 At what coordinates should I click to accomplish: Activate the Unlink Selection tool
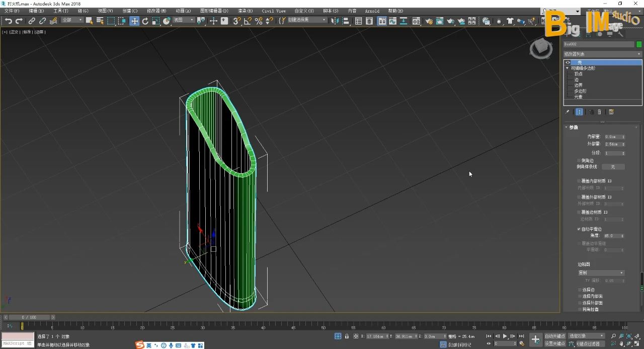pyautogui.click(x=42, y=21)
